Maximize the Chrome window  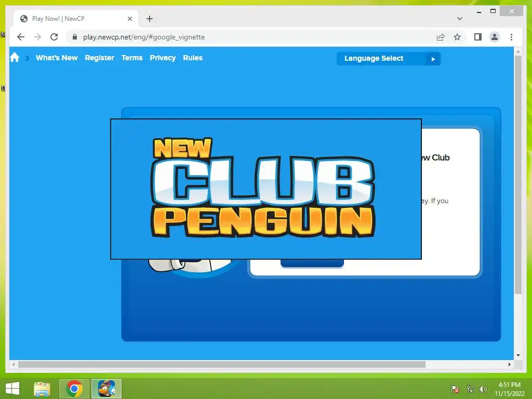click(x=493, y=11)
